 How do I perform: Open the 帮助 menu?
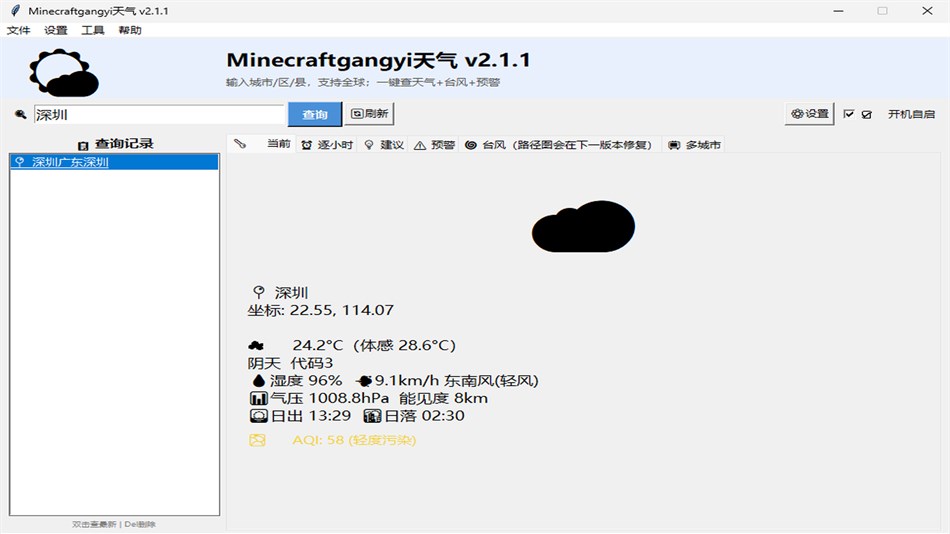point(130,30)
